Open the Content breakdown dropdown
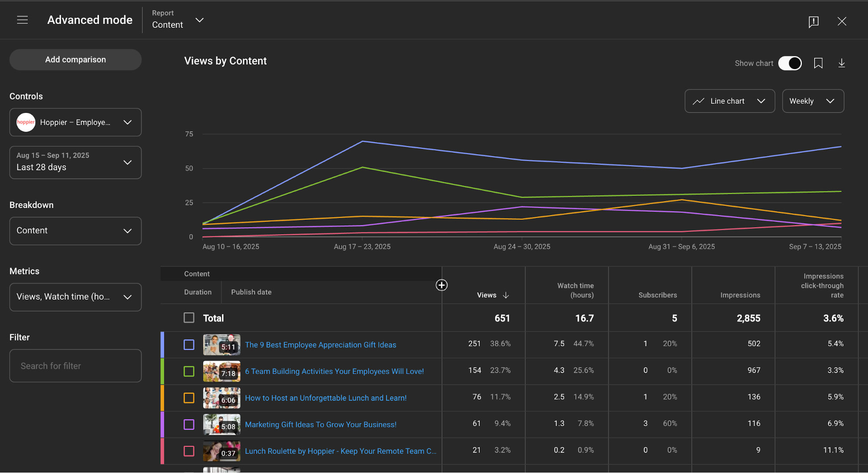Screen dimensions: 868x473 tap(75, 231)
